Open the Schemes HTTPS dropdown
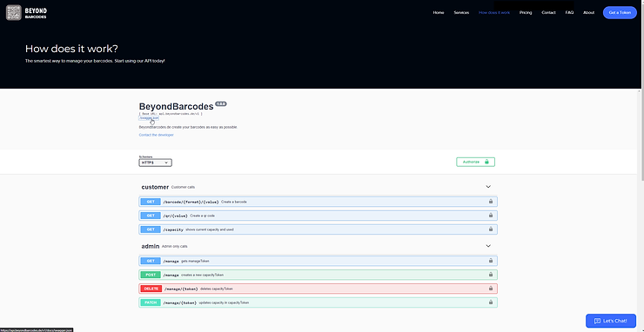The height and width of the screenshot is (332, 644). [155, 163]
